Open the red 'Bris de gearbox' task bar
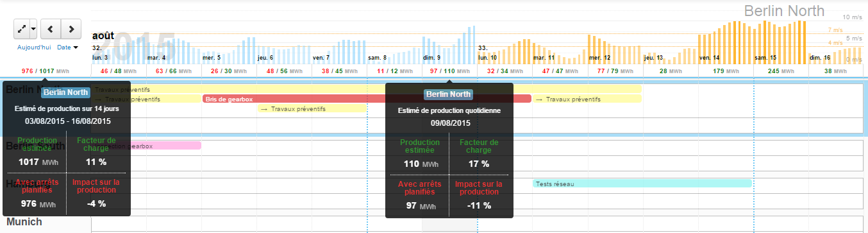 [x=367, y=99]
